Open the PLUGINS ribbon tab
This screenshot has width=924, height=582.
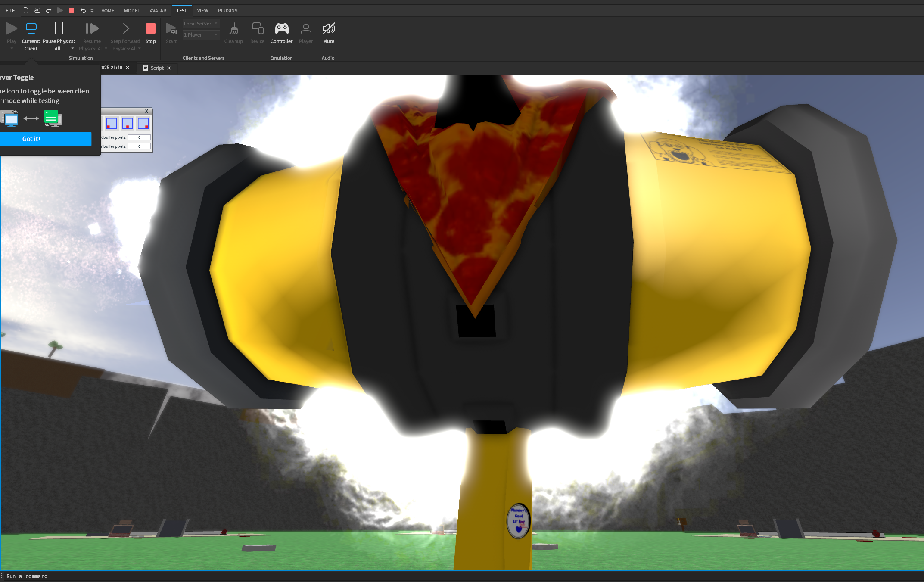228,11
